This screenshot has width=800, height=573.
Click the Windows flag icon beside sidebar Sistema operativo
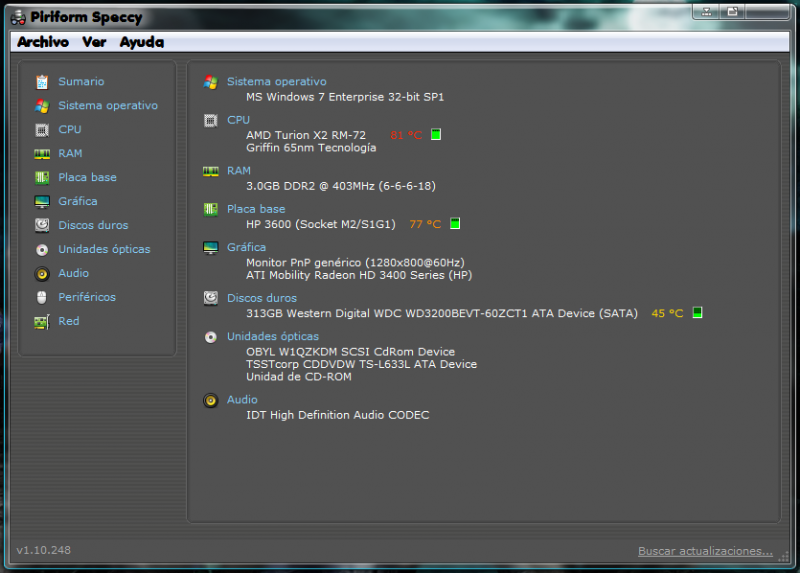click(x=42, y=106)
